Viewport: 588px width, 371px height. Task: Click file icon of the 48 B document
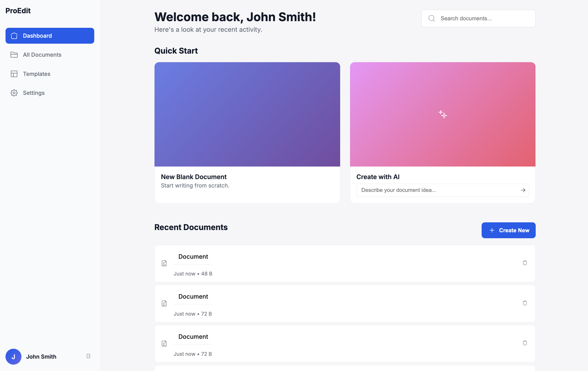[164, 263]
